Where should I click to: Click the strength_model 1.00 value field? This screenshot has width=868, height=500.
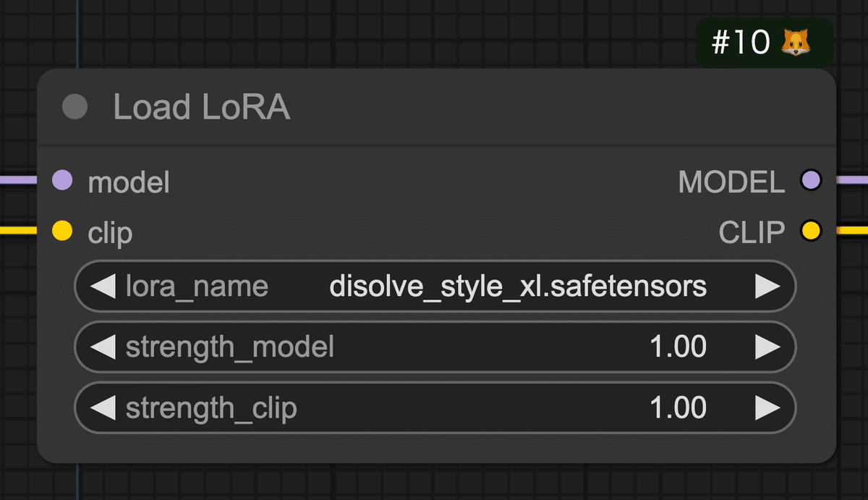click(678, 348)
